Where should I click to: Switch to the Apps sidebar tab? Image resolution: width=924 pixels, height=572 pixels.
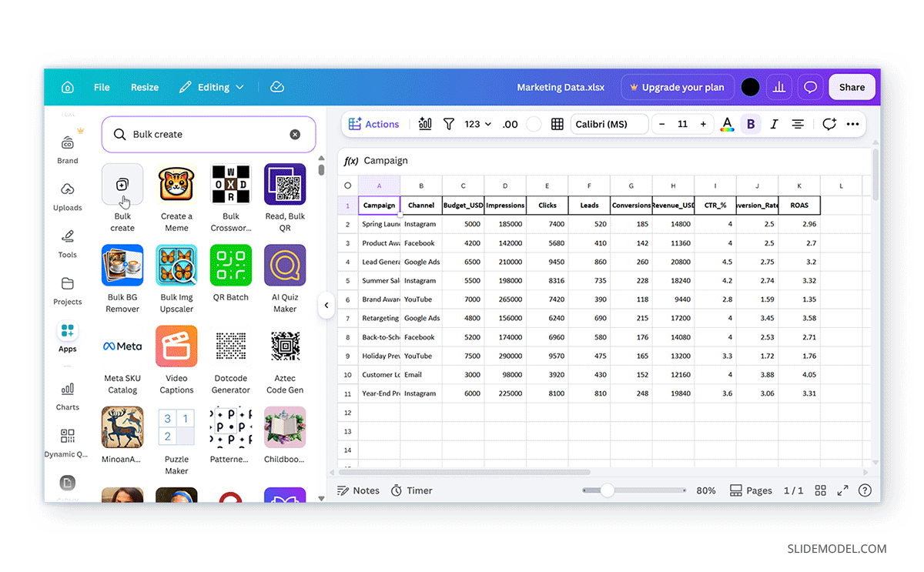pyautogui.click(x=68, y=337)
